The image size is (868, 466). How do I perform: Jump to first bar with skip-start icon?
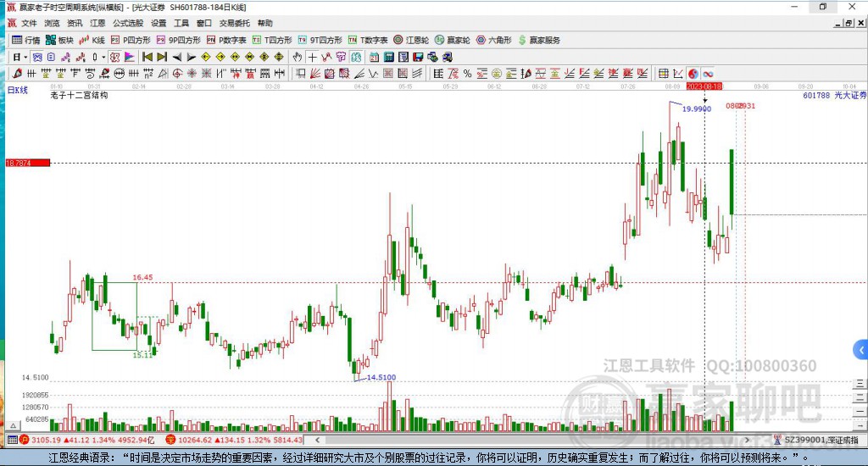[x=147, y=57]
